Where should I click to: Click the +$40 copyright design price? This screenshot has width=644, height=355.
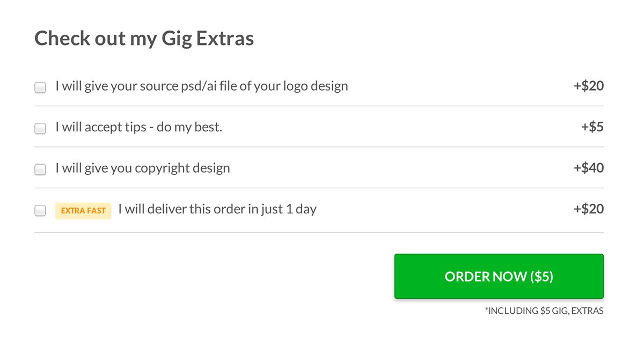click(x=588, y=168)
